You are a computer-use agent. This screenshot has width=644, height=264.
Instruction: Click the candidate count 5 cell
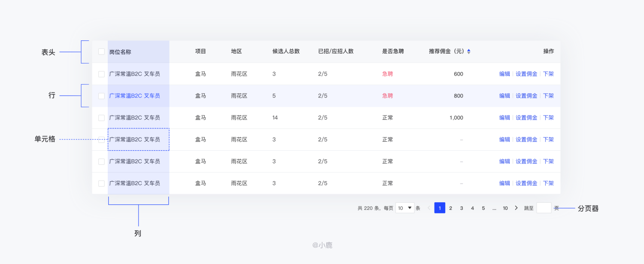click(x=274, y=96)
